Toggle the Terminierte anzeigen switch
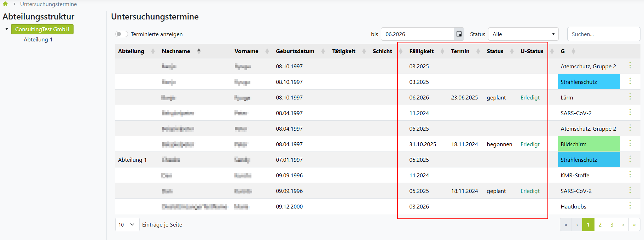The height and width of the screenshot is (240, 644). pyautogui.click(x=121, y=34)
